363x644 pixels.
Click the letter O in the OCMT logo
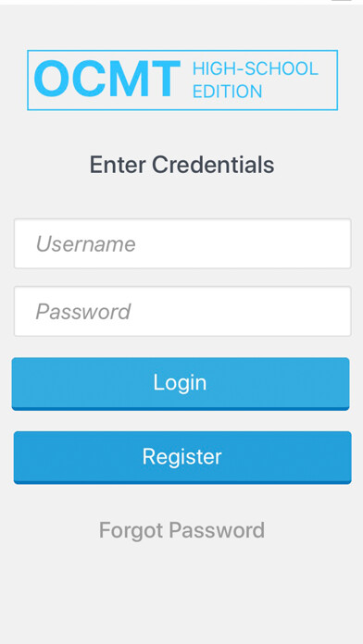[x=51, y=80]
